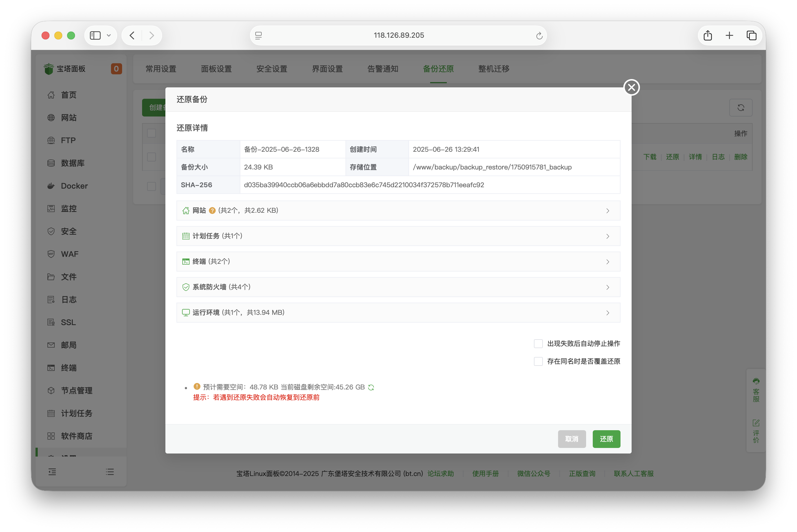Click 取消 to cancel the restore
This screenshot has width=797, height=532.
tap(572, 439)
